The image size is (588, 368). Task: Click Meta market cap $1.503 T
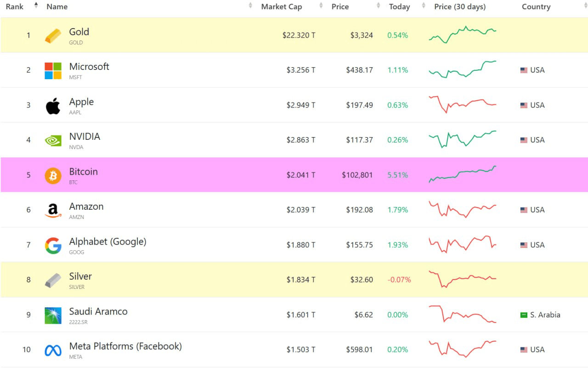(x=301, y=350)
